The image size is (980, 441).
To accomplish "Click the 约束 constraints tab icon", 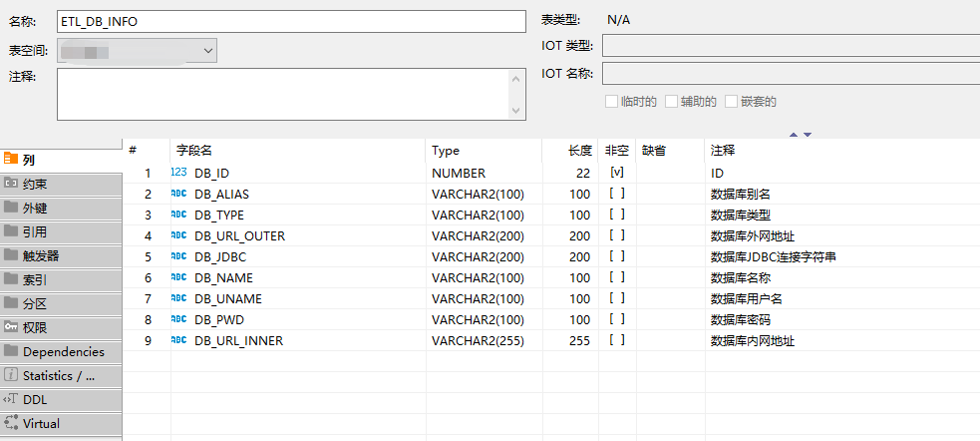I will (11, 184).
